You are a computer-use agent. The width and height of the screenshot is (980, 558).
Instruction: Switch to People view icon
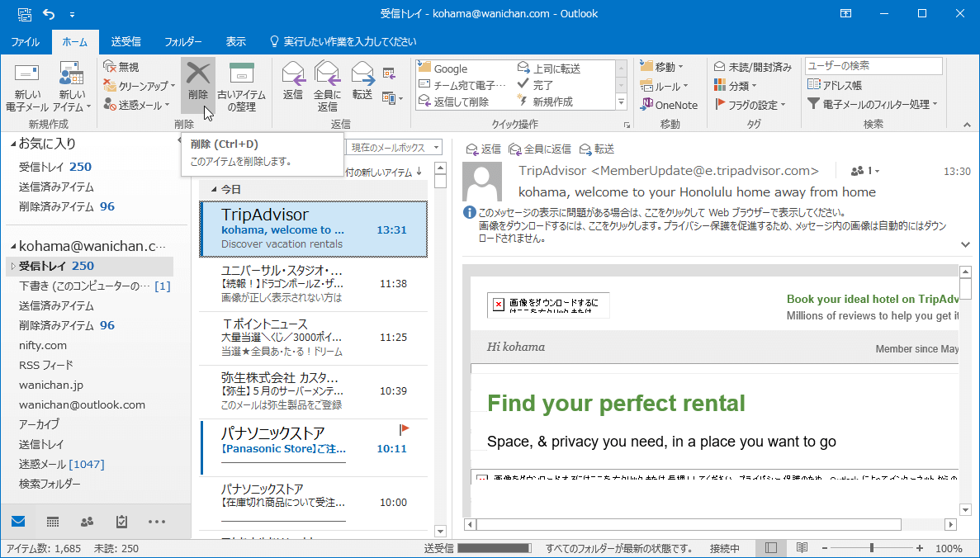(x=88, y=521)
